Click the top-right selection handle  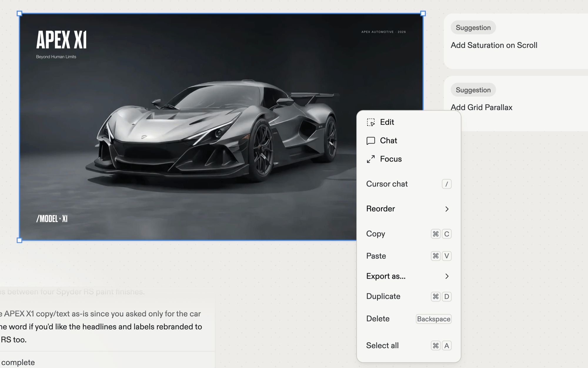[423, 14]
